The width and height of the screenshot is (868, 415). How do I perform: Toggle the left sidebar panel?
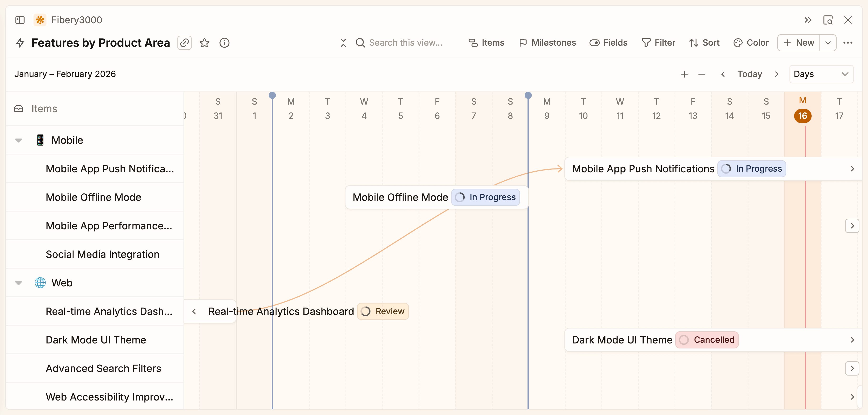pyautogui.click(x=20, y=20)
